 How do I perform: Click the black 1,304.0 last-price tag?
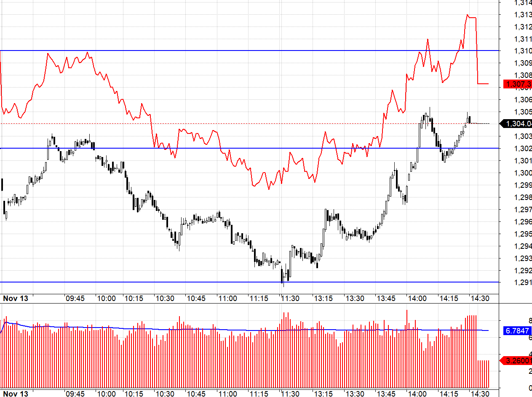(518, 123)
